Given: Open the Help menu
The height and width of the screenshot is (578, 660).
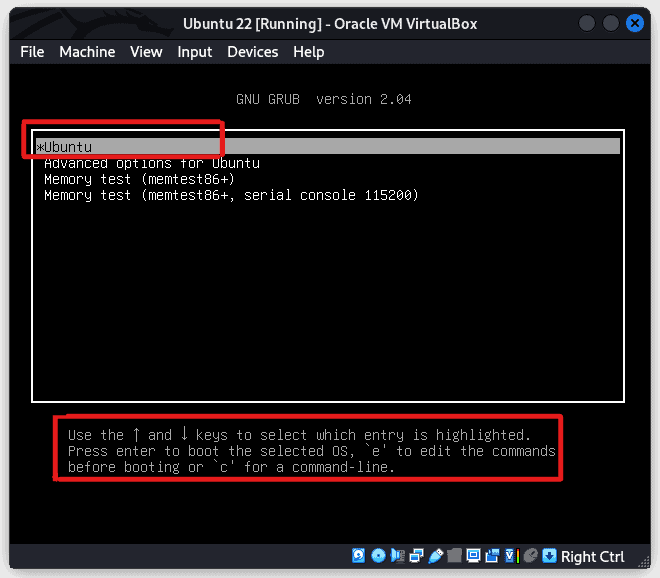Looking at the screenshot, I should coord(308,52).
